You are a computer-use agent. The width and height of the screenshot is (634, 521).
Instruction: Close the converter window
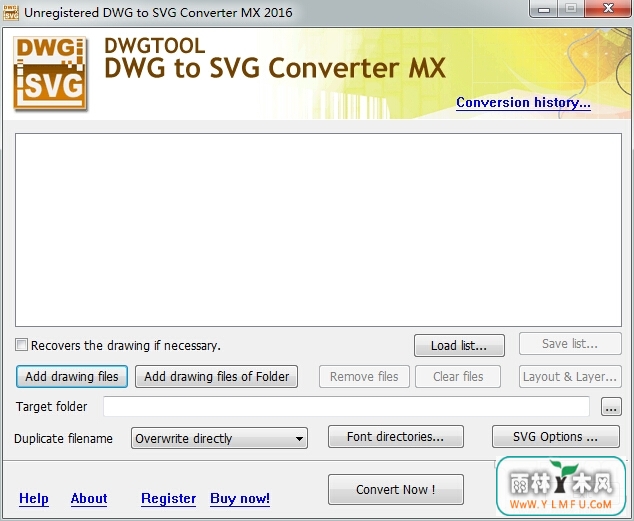coord(608,8)
